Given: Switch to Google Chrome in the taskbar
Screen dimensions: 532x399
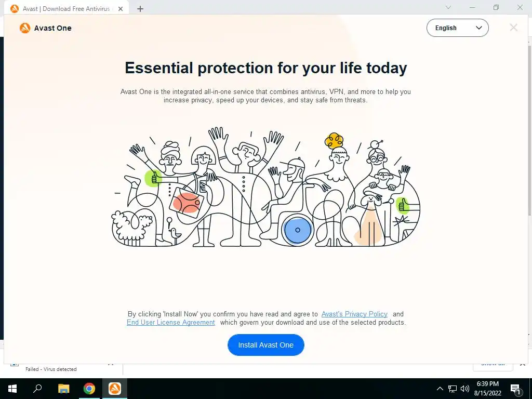Looking at the screenshot, I should [89, 389].
